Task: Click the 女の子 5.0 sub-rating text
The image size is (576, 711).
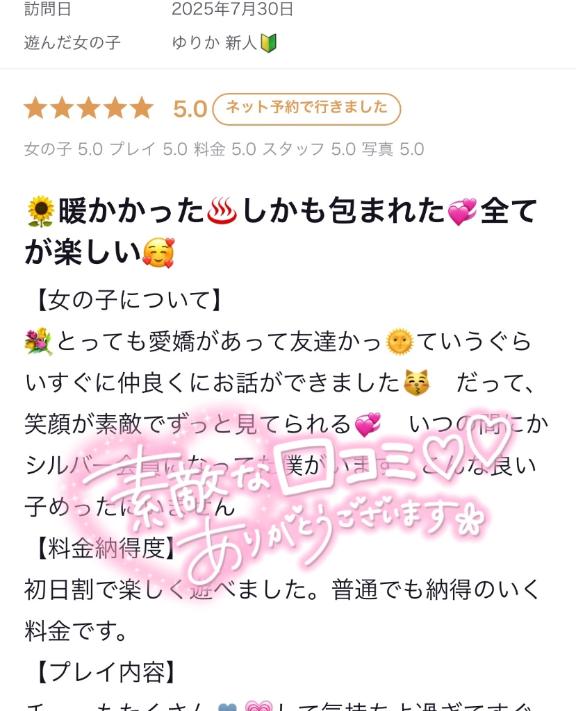Action: (x=63, y=149)
